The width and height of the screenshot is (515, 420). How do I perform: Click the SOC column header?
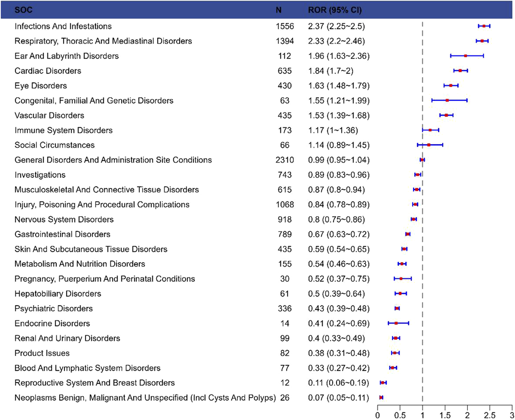[x=23, y=10]
